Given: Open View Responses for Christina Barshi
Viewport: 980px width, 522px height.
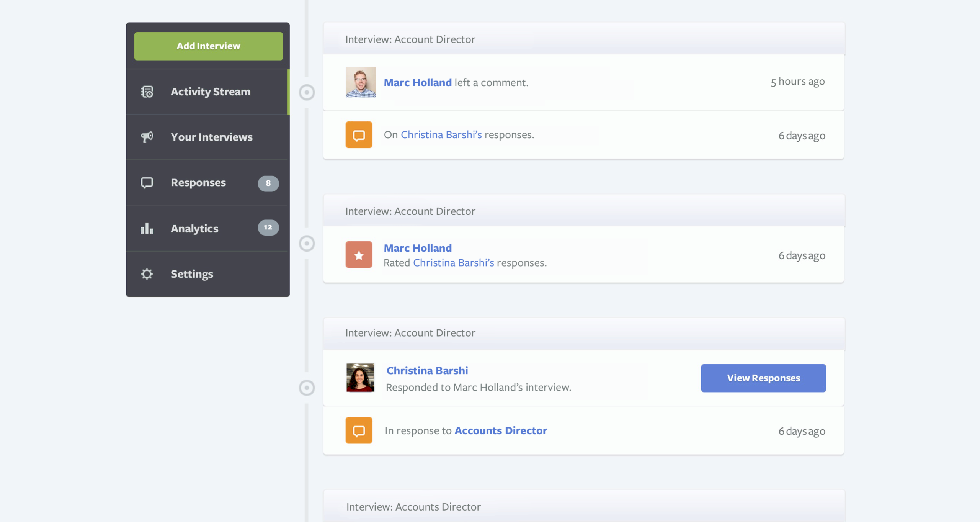Looking at the screenshot, I should click(763, 378).
